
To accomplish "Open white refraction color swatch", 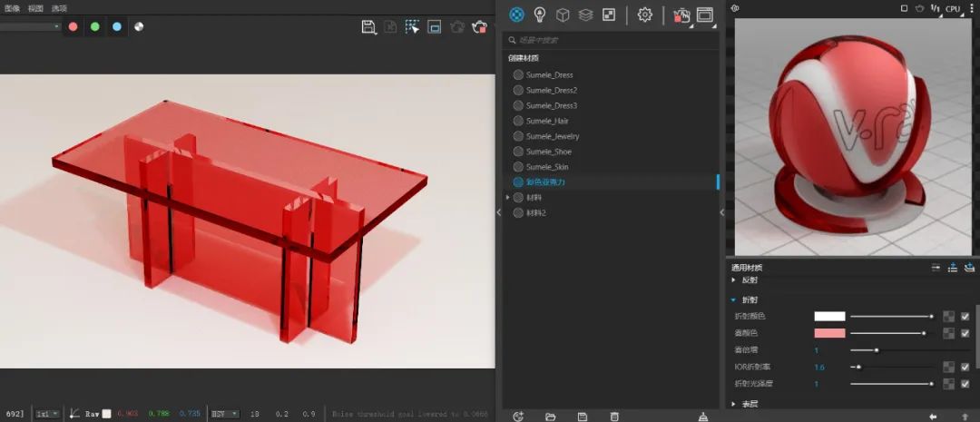I will 829,317.
